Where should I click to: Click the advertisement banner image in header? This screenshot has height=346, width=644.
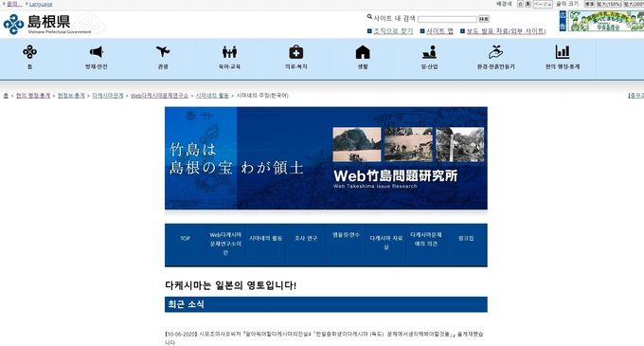(606, 21)
